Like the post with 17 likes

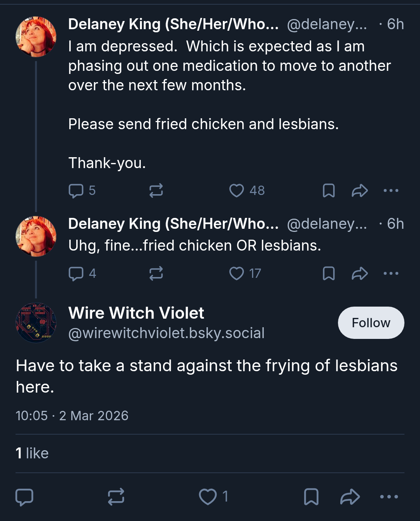pyautogui.click(x=245, y=274)
